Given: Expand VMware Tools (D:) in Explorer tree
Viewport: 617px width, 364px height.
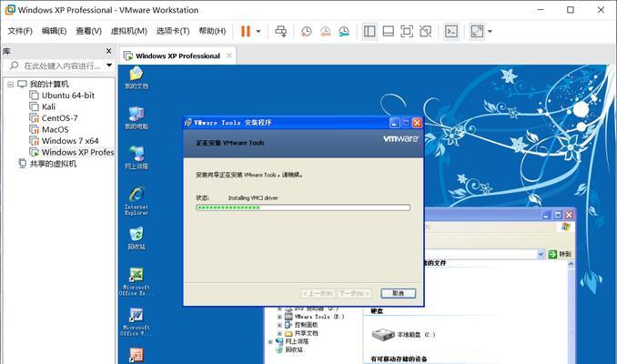Looking at the screenshot, I should (279, 317).
